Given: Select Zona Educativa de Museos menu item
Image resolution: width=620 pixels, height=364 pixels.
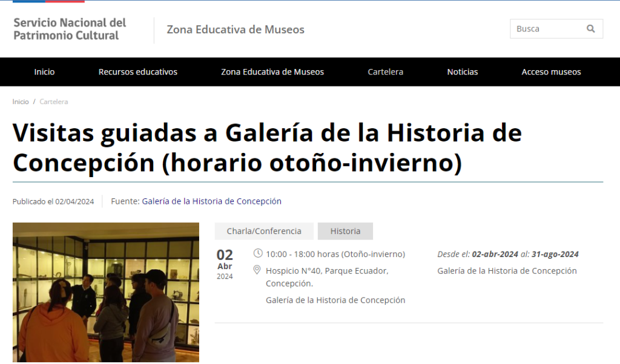Looking at the screenshot, I should tap(272, 72).
